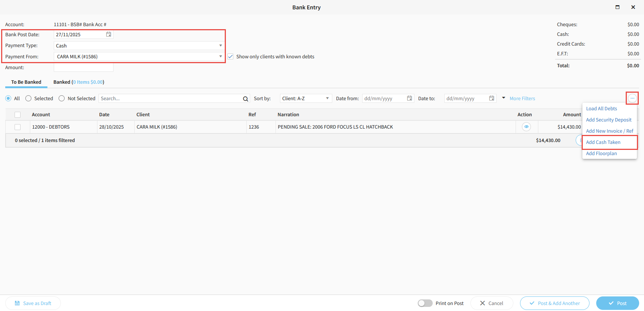
Task: Tick the Show only clients with known debts checkbox
Action: point(231,56)
